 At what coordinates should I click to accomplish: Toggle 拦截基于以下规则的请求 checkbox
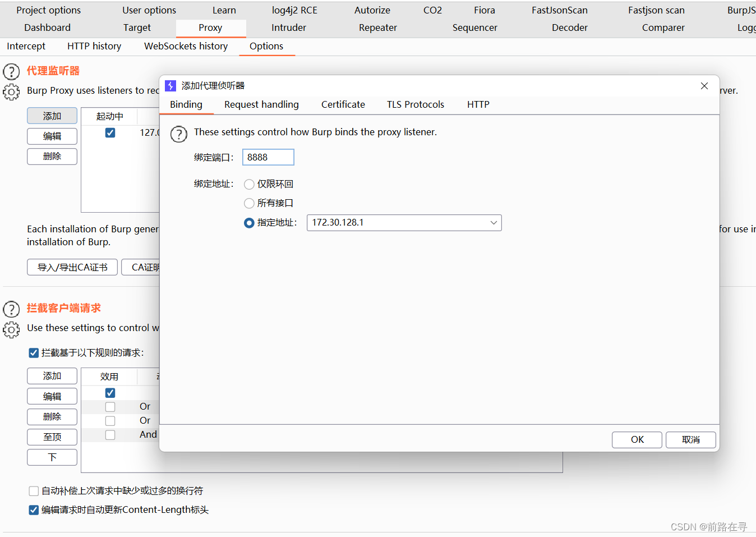(x=34, y=352)
